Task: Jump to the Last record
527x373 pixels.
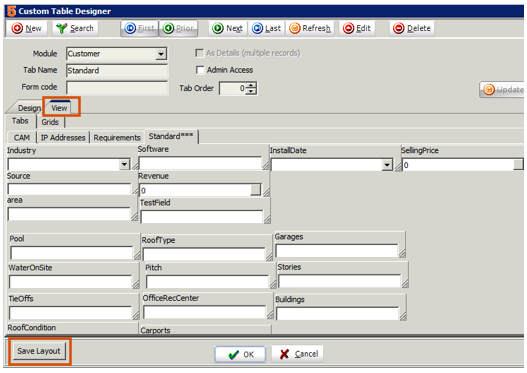Action: (x=266, y=28)
